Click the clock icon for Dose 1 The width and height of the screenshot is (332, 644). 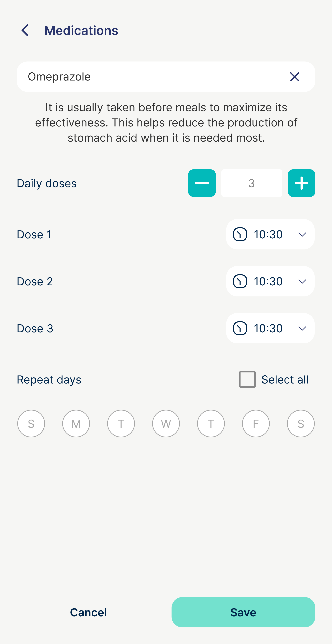(240, 234)
